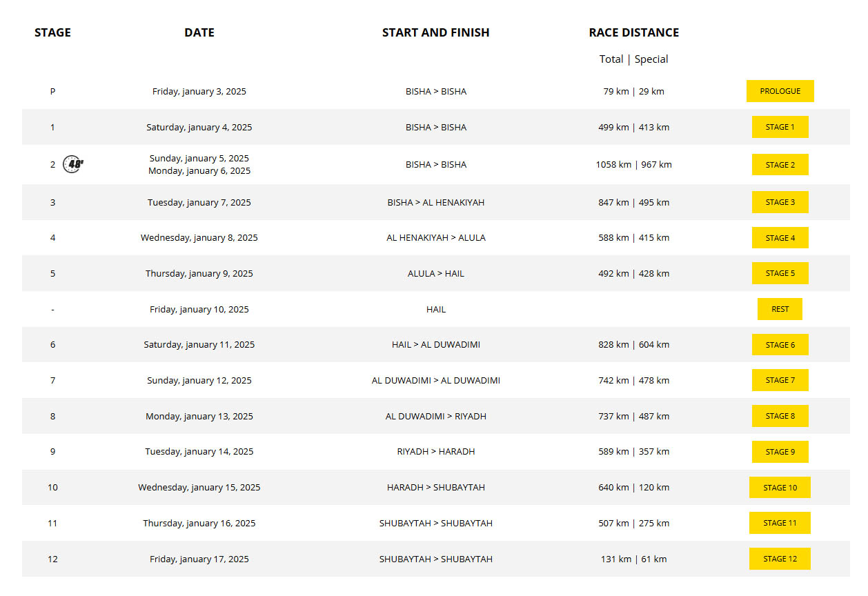Click the STAGE 1 yellow button
The image size is (868, 596).
[780, 127]
